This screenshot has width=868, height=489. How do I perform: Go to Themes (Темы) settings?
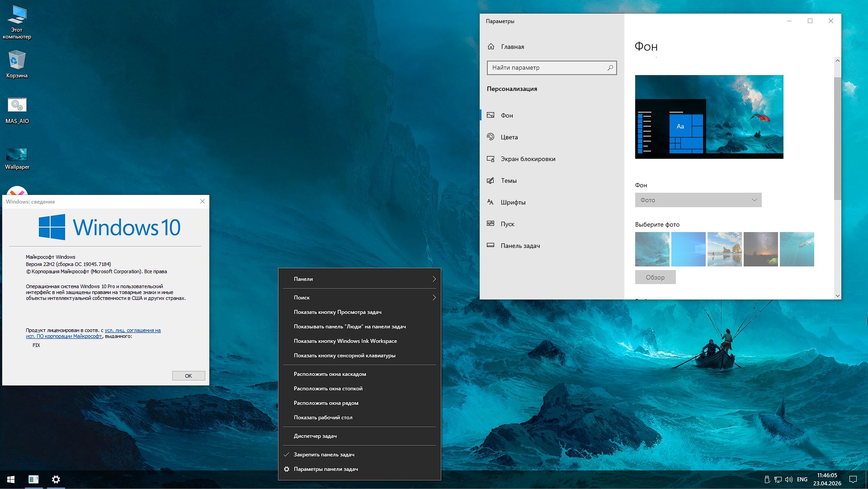click(508, 180)
